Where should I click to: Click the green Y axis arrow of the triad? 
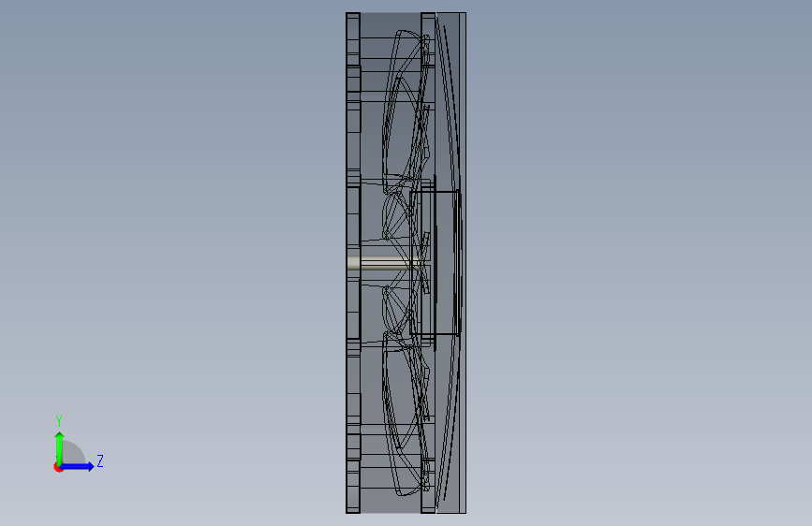pyautogui.click(x=60, y=447)
